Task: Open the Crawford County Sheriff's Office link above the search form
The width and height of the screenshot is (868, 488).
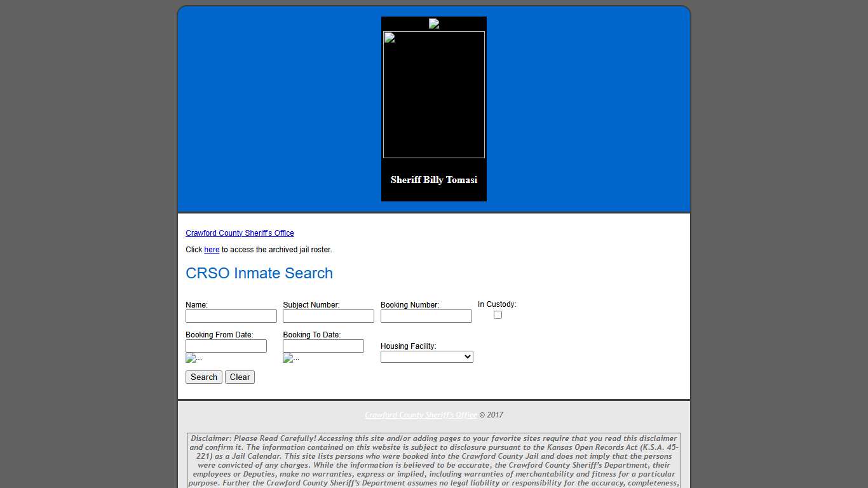Action: pos(240,233)
